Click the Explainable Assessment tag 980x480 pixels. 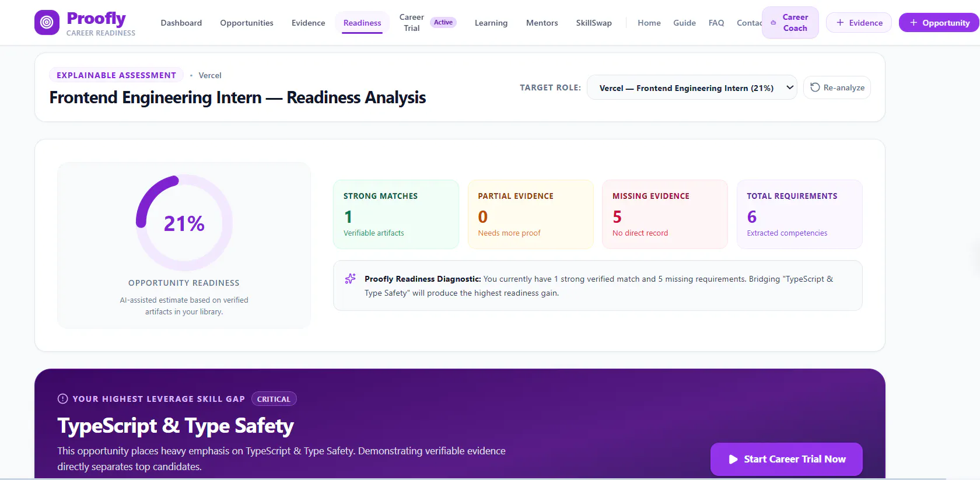pyautogui.click(x=116, y=75)
